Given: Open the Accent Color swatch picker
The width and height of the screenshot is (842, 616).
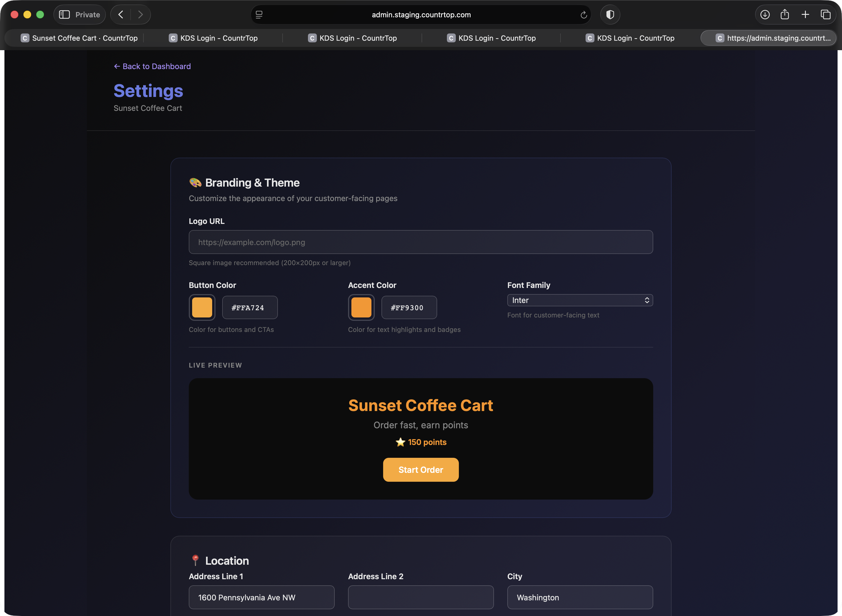Looking at the screenshot, I should tap(361, 307).
